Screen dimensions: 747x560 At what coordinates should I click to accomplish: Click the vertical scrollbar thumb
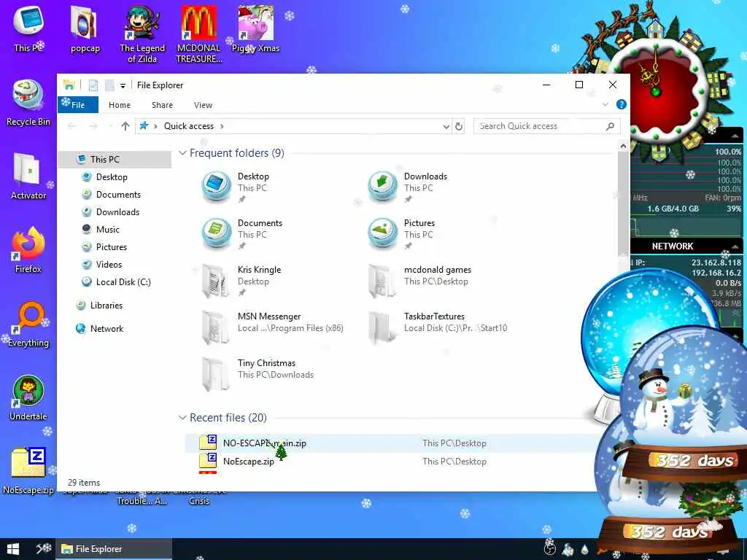623,205
